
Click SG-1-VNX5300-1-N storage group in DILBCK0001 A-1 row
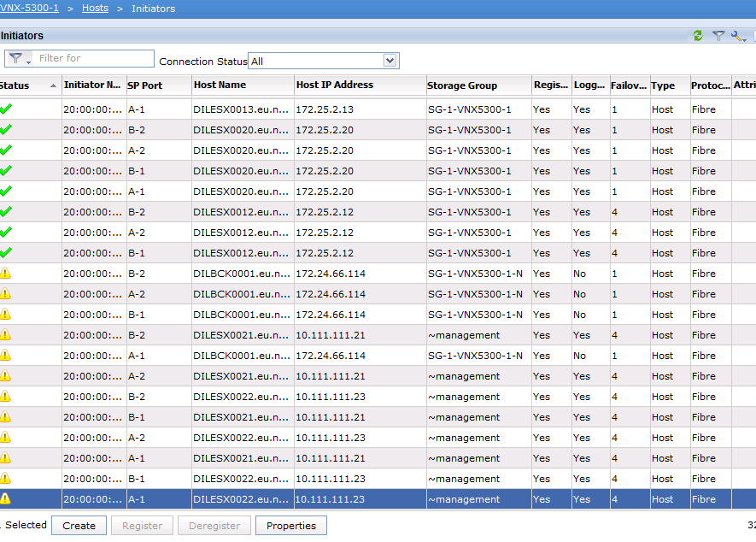point(475,356)
